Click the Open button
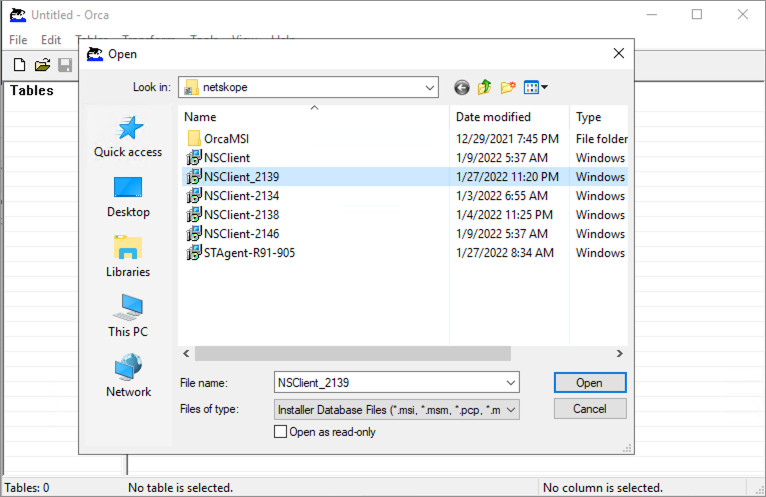Viewport: 766px width, 497px height. pos(589,383)
